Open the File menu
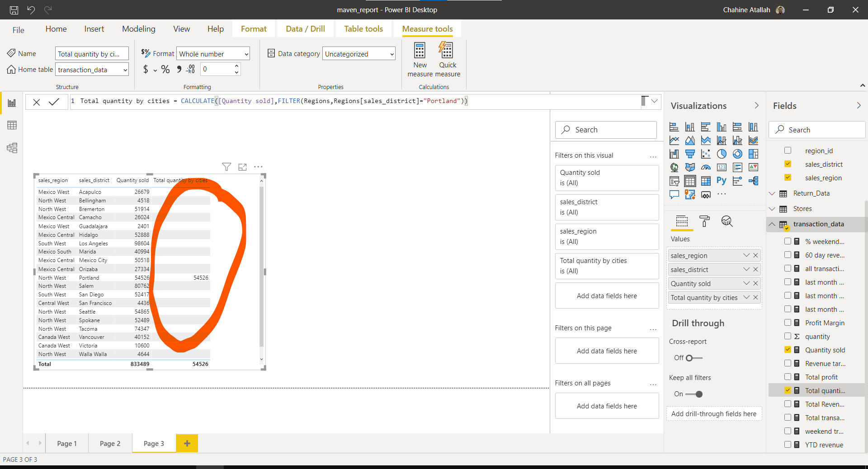868x469 pixels. (x=19, y=30)
